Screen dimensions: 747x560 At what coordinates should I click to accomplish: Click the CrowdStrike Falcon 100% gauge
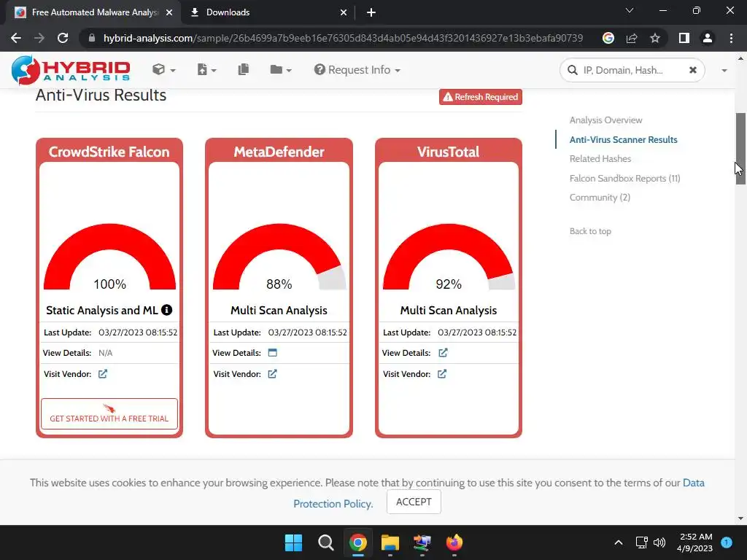[109, 257]
